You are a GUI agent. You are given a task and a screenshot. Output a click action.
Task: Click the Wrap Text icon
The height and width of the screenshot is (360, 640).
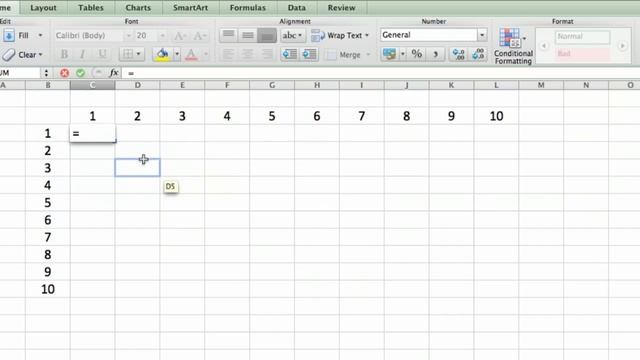(318, 36)
